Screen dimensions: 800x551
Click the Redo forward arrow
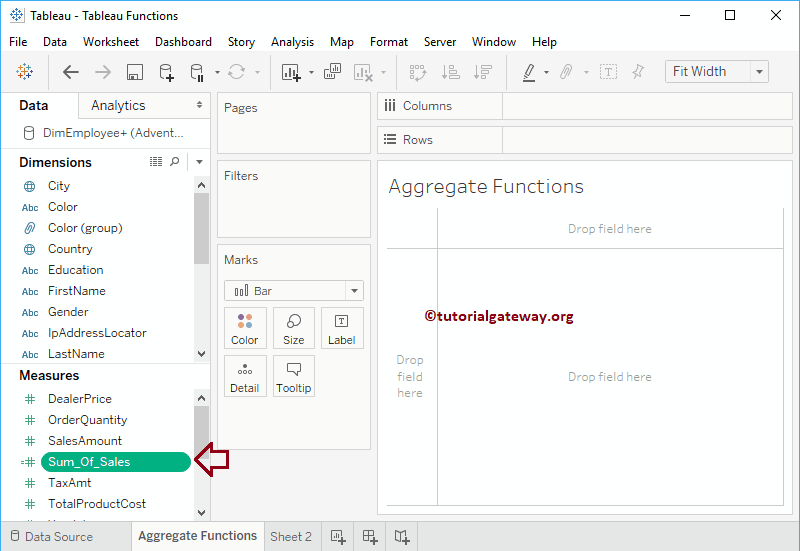(103, 72)
